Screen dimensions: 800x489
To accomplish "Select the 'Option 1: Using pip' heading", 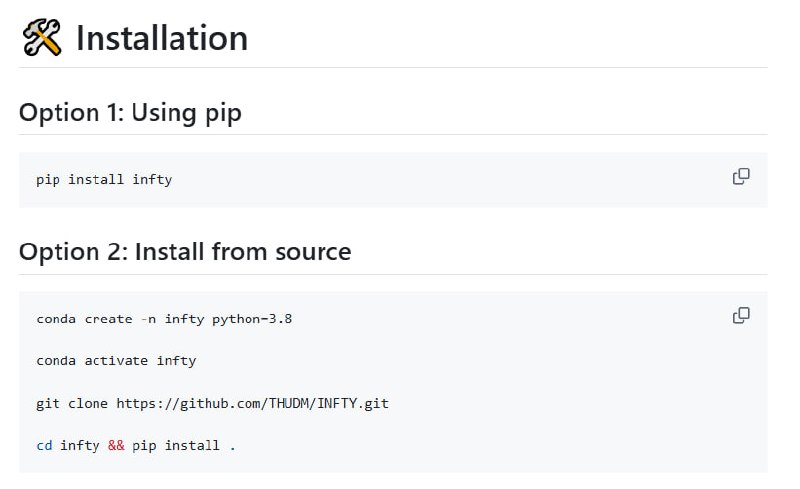I will pyautogui.click(x=130, y=113).
